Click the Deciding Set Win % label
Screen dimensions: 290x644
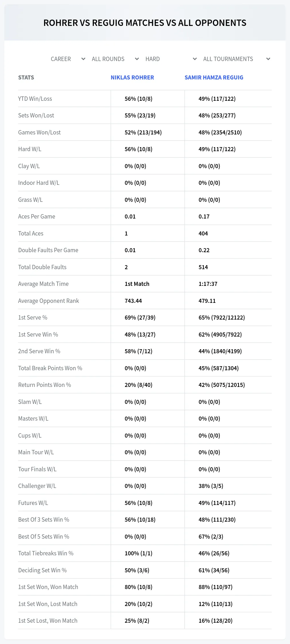42,570
